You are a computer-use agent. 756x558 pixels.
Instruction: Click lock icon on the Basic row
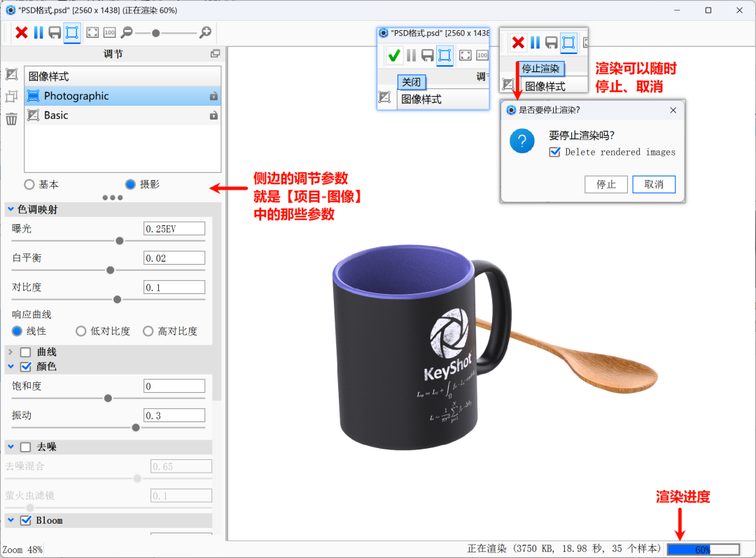213,116
